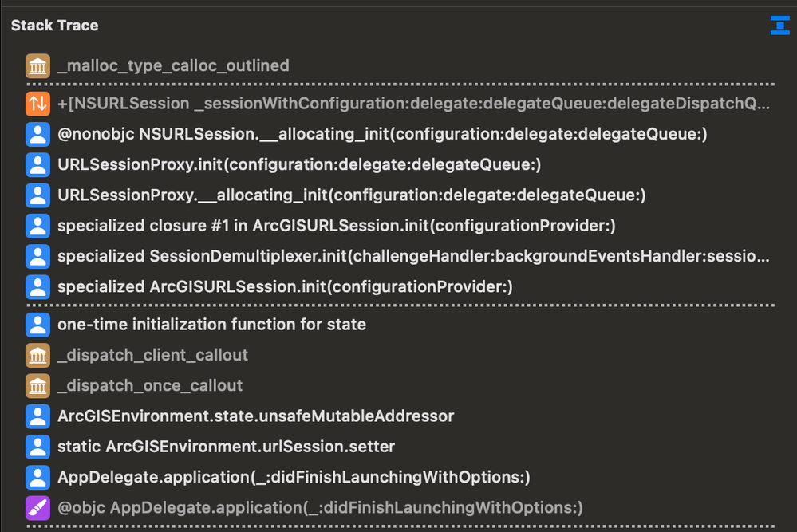Select the _malloc_type_calloc_outlined frame

(173, 65)
